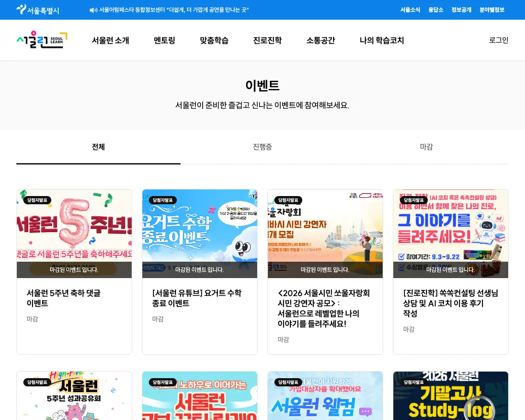Open the 서울런 5주년 event thumbnail

74,234
